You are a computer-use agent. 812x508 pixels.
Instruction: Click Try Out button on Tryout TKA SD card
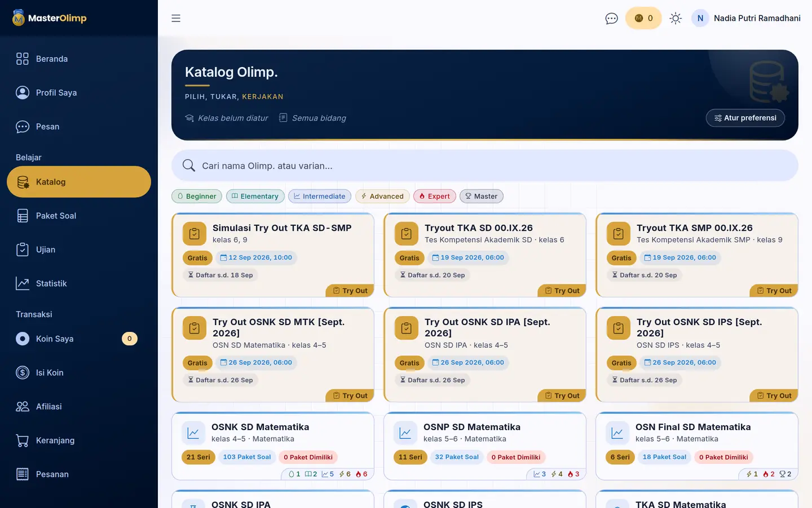(x=562, y=291)
